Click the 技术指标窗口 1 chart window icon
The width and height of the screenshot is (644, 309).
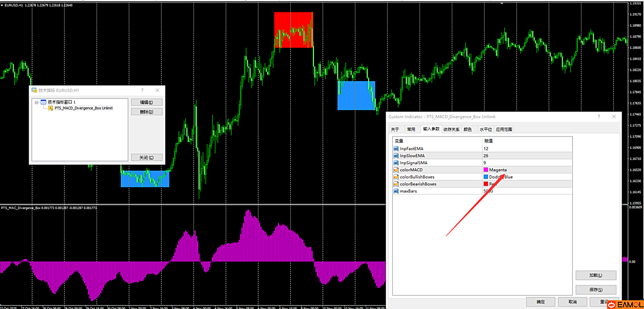click(x=43, y=102)
